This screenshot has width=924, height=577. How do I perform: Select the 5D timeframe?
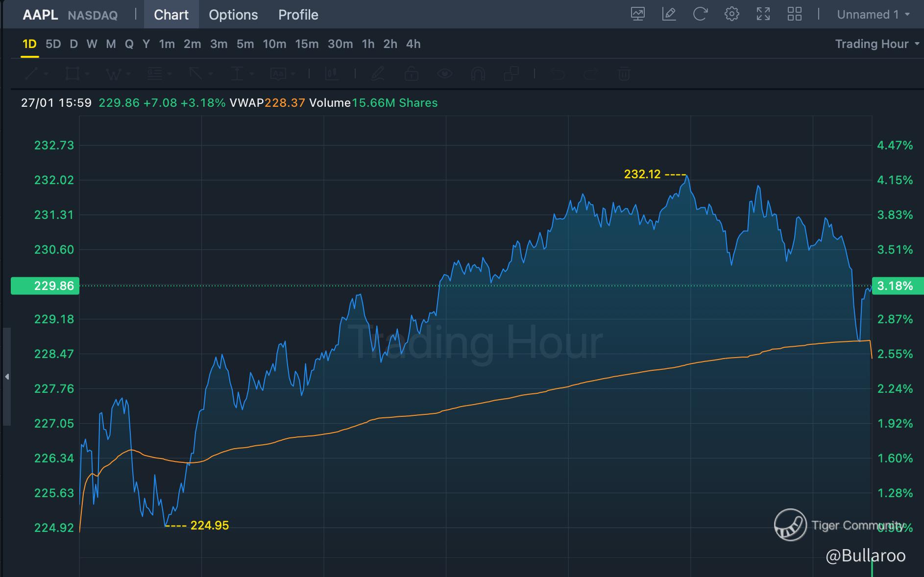pyautogui.click(x=53, y=44)
